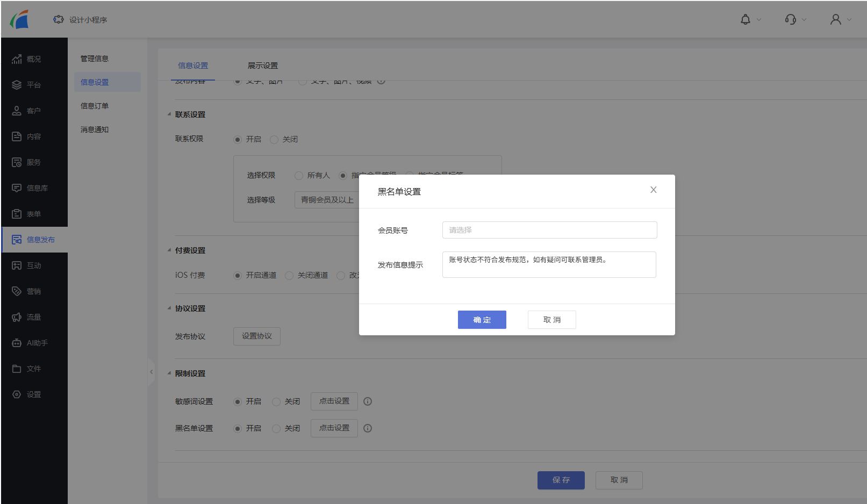Click the user account avatar icon
This screenshot has height=504, width=867.
(835, 20)
